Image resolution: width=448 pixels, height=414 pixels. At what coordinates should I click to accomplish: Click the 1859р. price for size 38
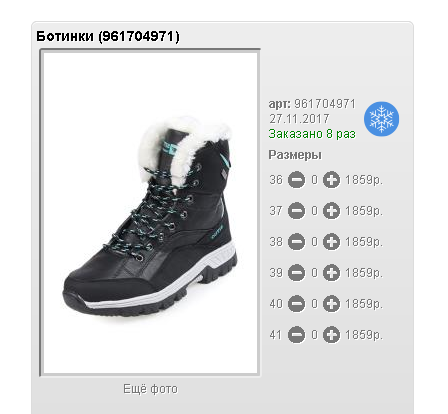[364, 242]
